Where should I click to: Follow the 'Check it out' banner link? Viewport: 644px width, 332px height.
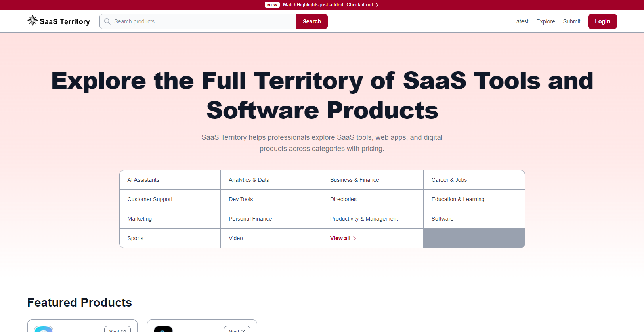[359, 5]
